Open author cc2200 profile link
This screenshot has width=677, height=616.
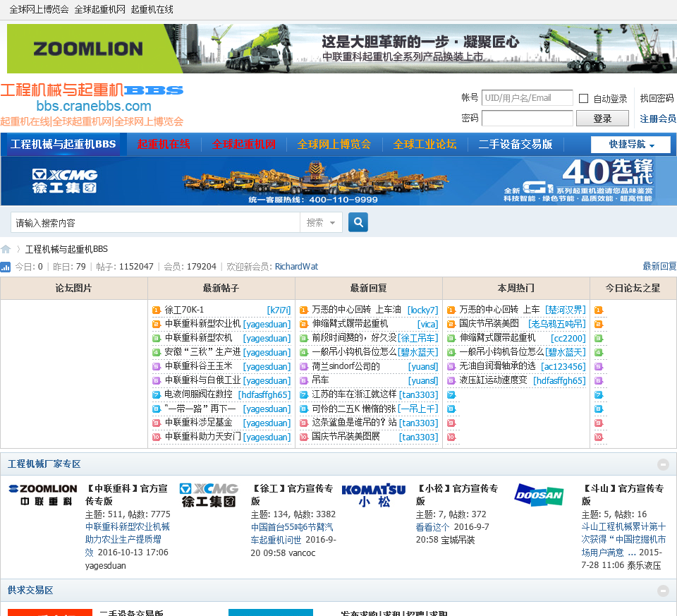[x=568, y=338]
